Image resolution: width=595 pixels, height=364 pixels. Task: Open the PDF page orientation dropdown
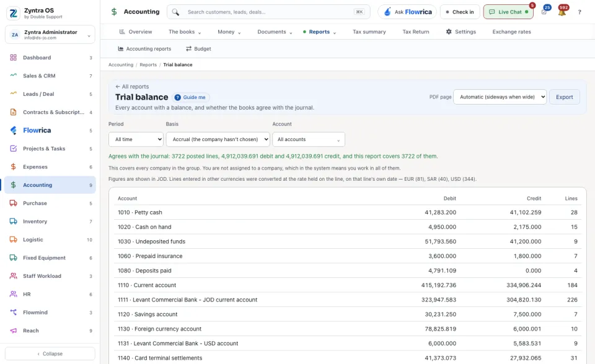coord(500,97)
